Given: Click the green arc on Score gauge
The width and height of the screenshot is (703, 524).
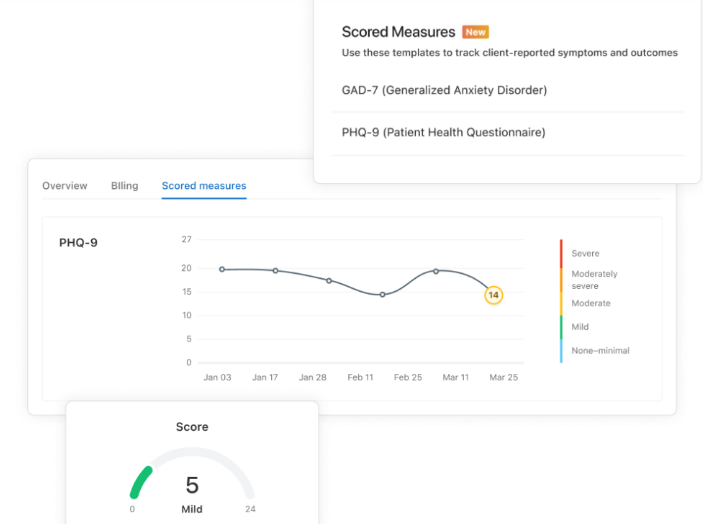Looking at the screenshot, I should click(x=138, y=481).
